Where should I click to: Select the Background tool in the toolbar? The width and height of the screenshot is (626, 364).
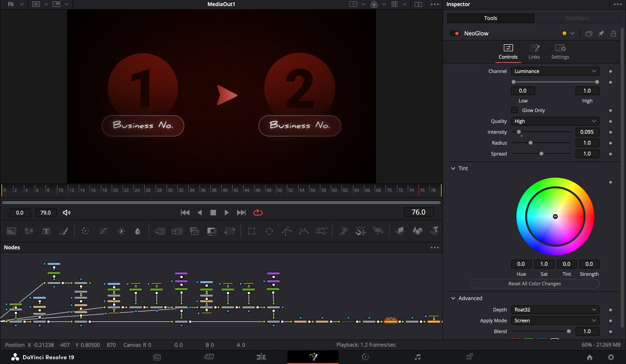(11, 230)
